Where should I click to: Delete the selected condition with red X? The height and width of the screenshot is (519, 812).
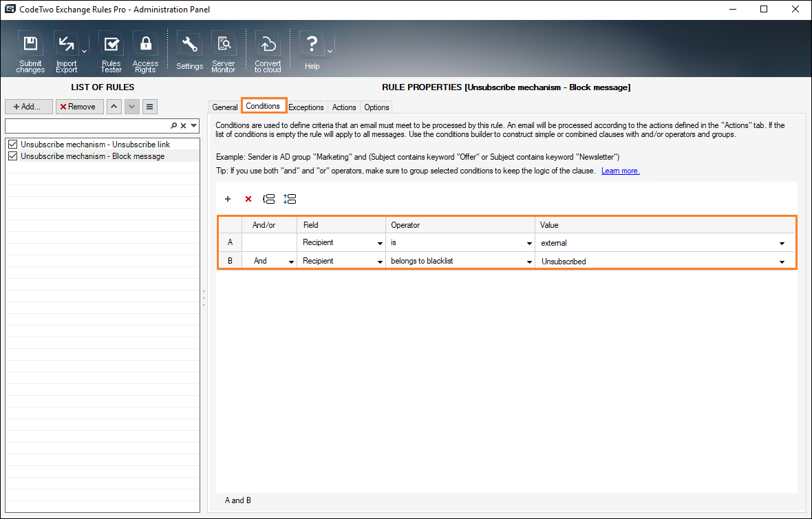[248, 199]
